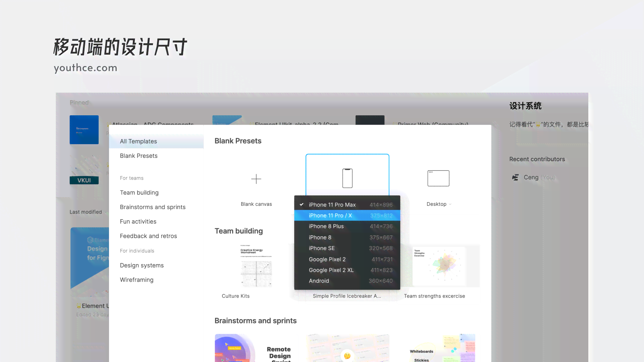Open the blue pinned file thumbnail
644x362 pixels.
tap(84, 130)
